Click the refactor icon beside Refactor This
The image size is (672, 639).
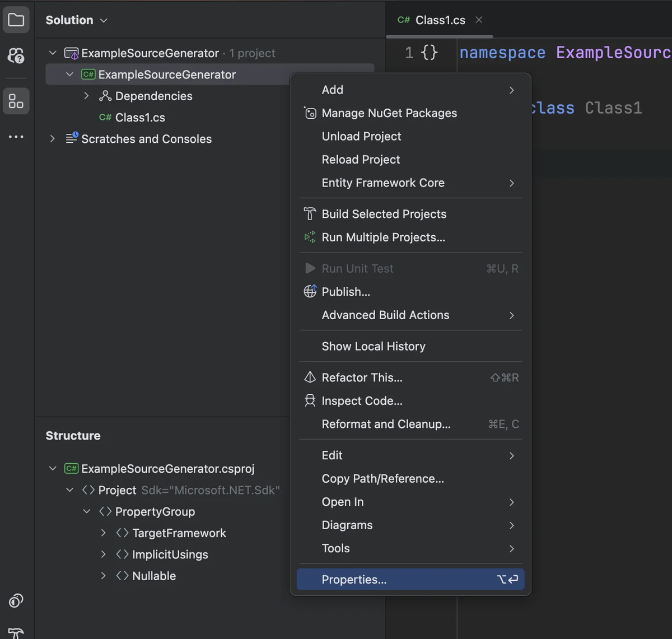pyautogui.click(x=310, y=377)
